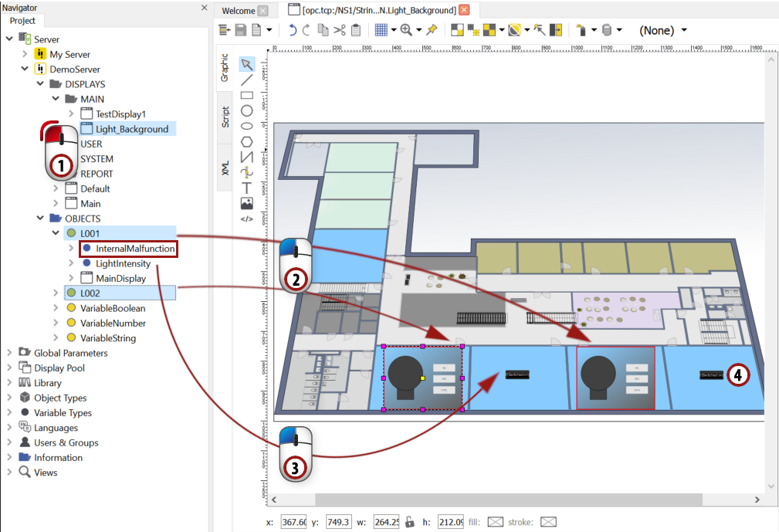Open the zoom level dropdown arrow

coord(418,30)
